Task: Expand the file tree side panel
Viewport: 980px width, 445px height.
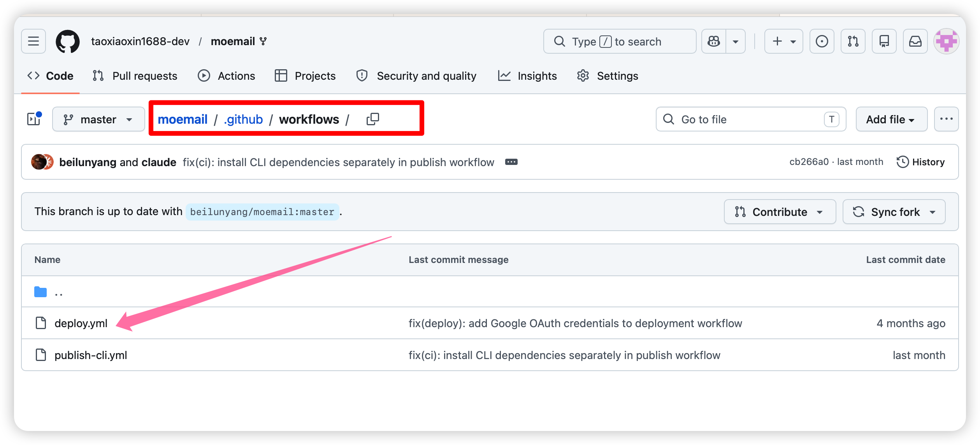Action: point(34,119)
